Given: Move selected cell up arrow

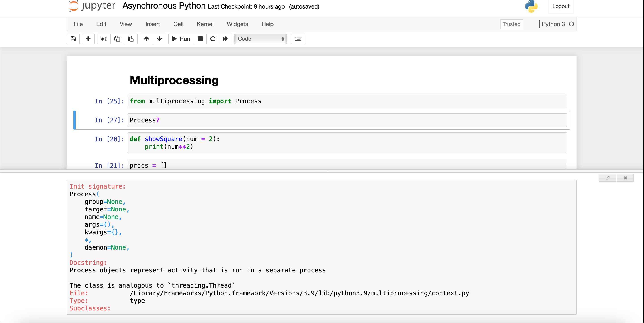Looking at the screenshot, I should coord(146,39).
